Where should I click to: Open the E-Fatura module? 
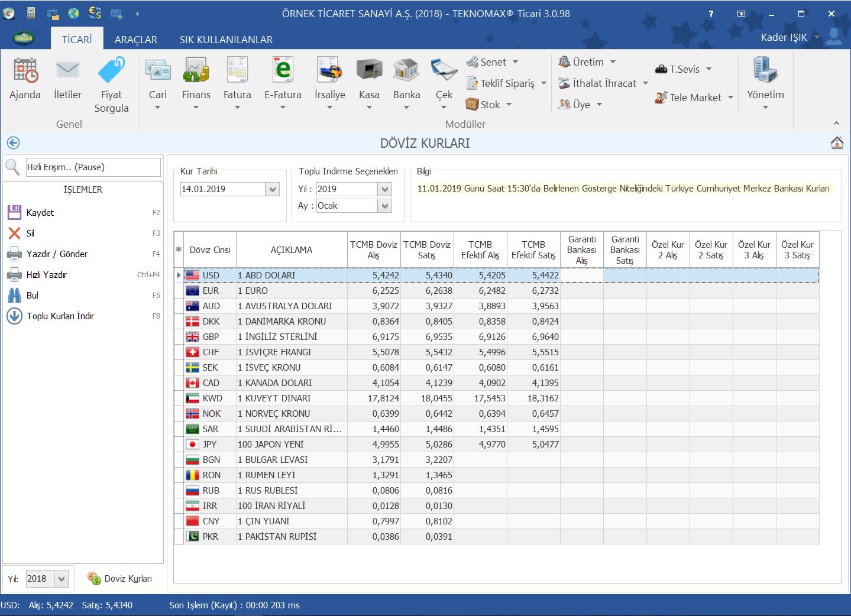click(x=283, y=71)
